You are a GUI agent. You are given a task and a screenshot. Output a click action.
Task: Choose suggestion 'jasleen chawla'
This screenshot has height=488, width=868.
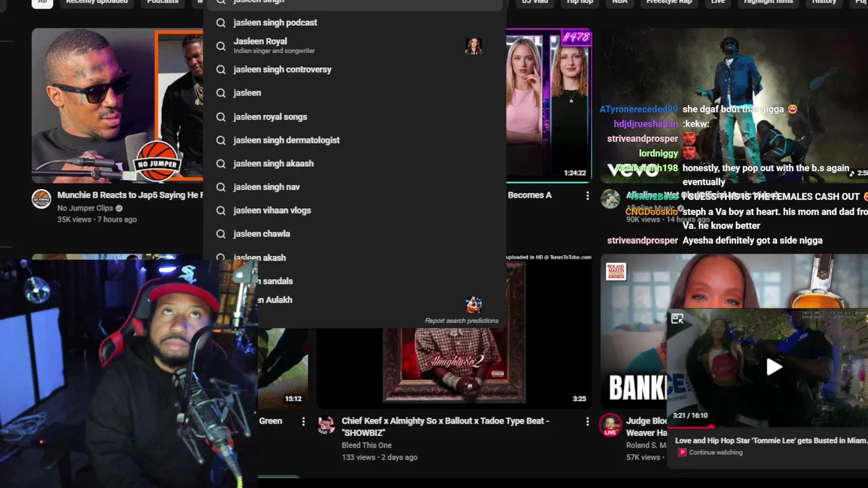(355, 234)
